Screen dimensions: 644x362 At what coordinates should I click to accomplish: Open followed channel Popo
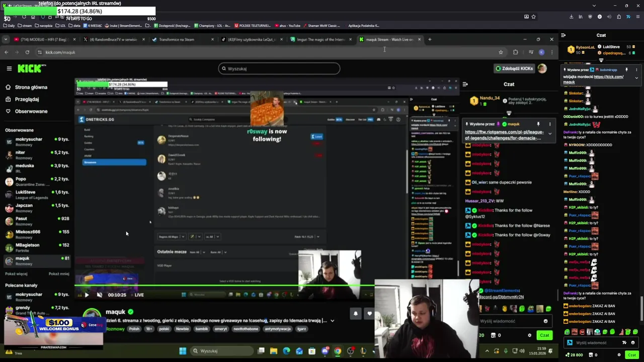pyautogui.click(x=37, y=181)
